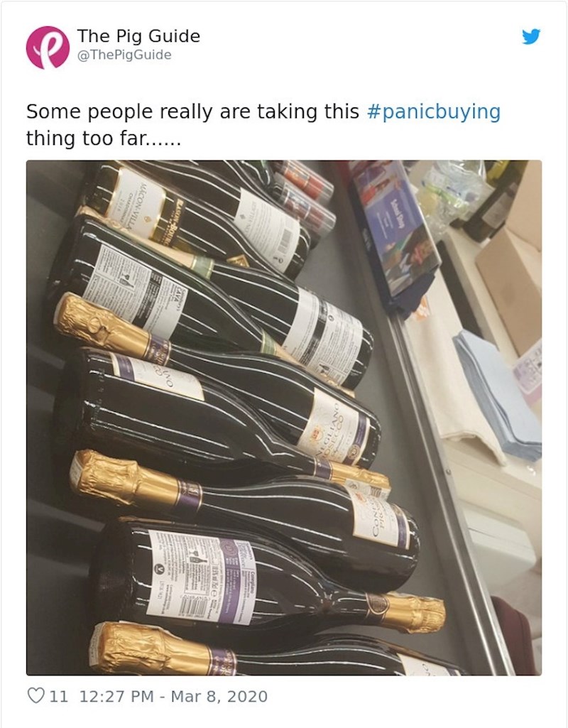
Task: Open the #panicbuying hashtag
Action: (x=433, y=112)
